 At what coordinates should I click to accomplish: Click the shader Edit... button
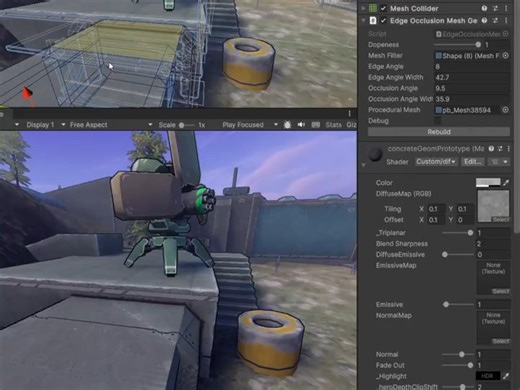(x=473, y=162)
